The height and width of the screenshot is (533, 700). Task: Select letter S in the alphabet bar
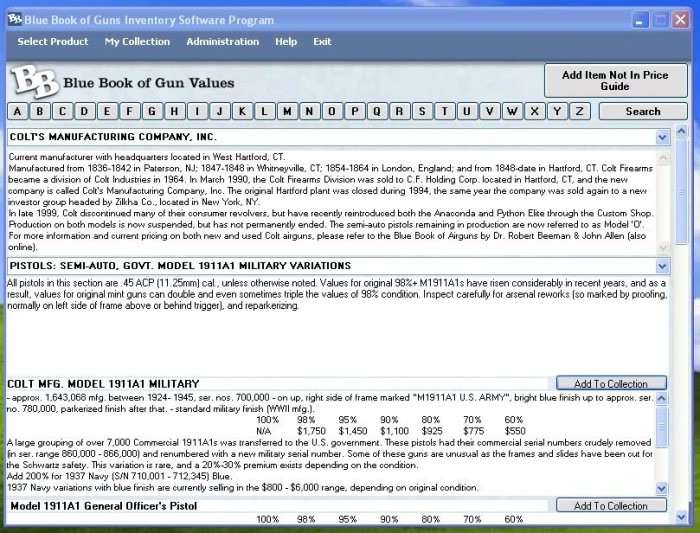pyautogui.click(x=422, y=111)
